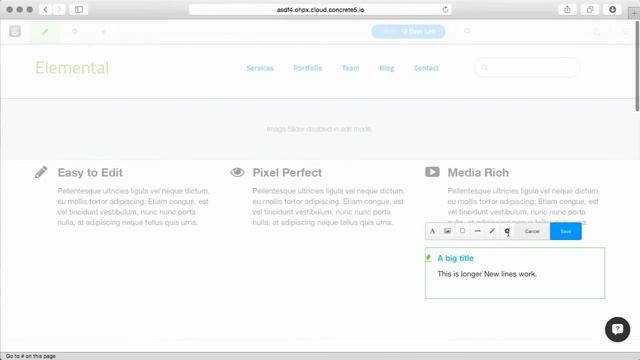Click the Media Rich heading
Viewport: 640px width, 360px height.
(478, 173)
